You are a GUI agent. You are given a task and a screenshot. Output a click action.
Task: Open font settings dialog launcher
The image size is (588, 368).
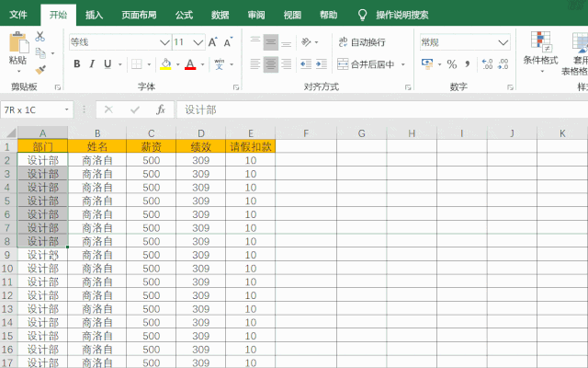236,87
